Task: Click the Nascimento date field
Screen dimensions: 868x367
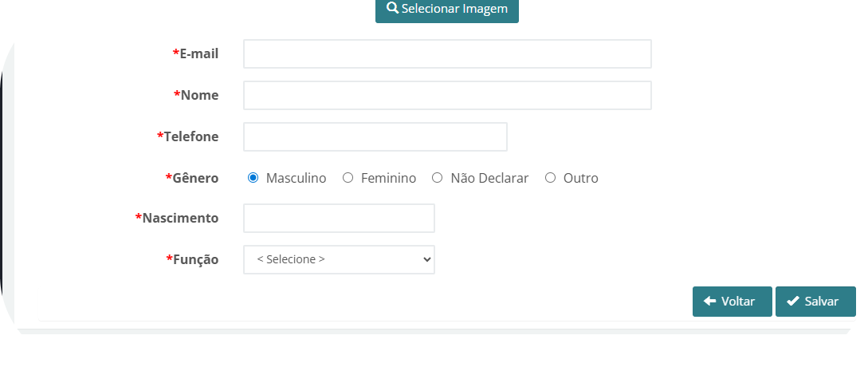Action: tap(339, 218)
